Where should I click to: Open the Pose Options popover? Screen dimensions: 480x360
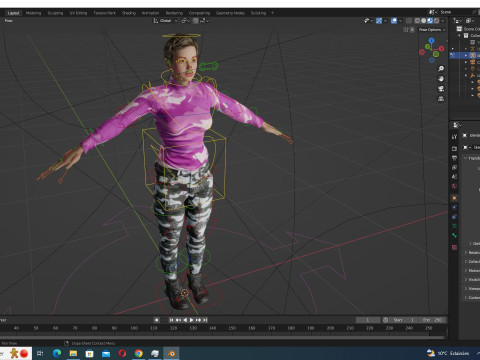coord(432,30)
